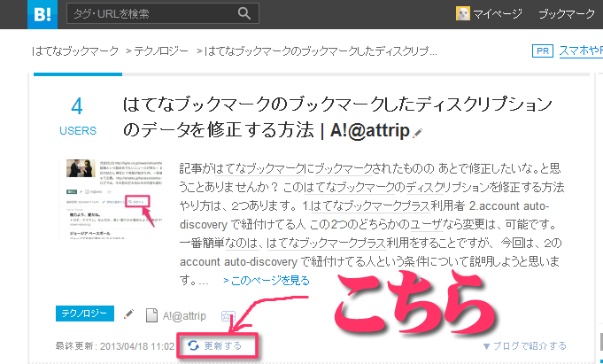This screenshot has width=603, height=364.
Task: Click the pencil icon next to テクノロジー tag
Action: pos(128,314)
